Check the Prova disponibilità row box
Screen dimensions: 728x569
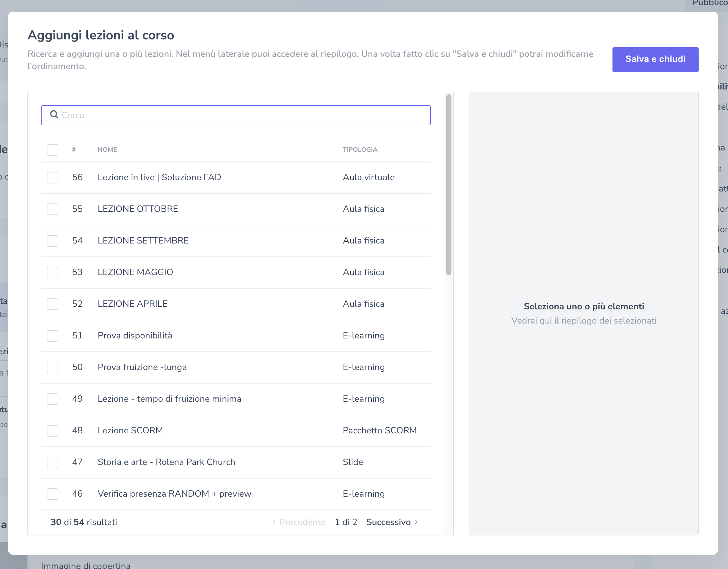pyautogui.click(x=53, y=336)
